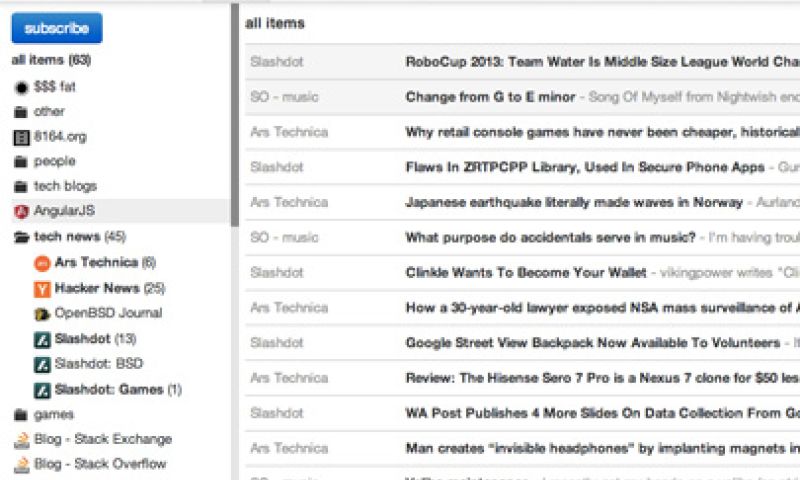Click the Ars Technica orange icon

tap(42, 263)
